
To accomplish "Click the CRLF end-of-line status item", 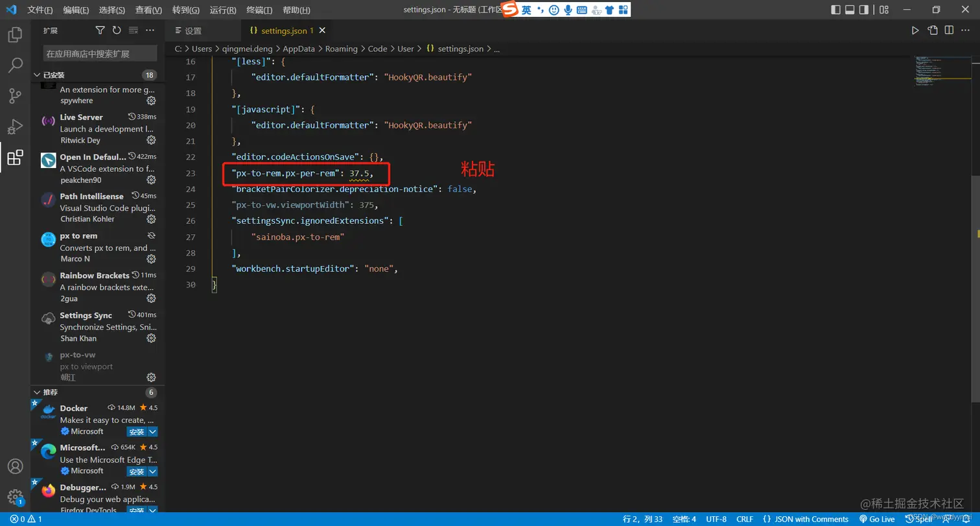I will (745, 519).
